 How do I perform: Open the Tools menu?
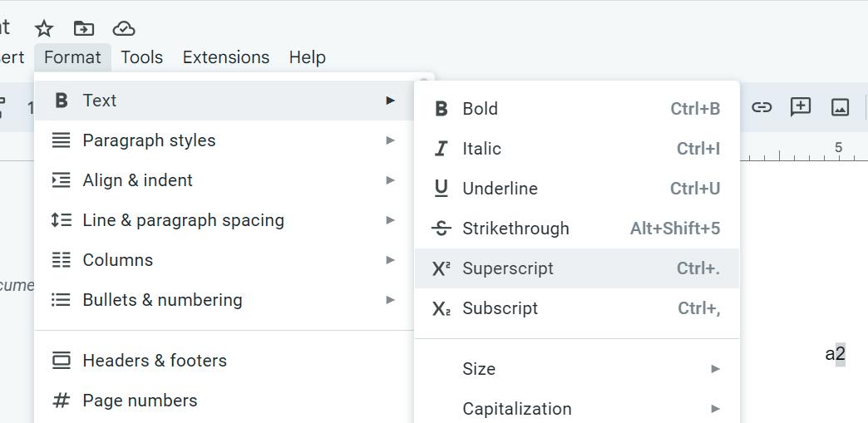(141, 57)
